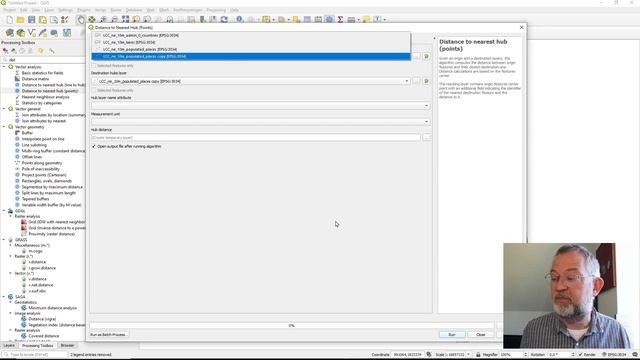The height and width of the screenshot is (360, 640).
Task: Click the Magnifier spin box
Action: pyautogui.click(x=514, y=355)
